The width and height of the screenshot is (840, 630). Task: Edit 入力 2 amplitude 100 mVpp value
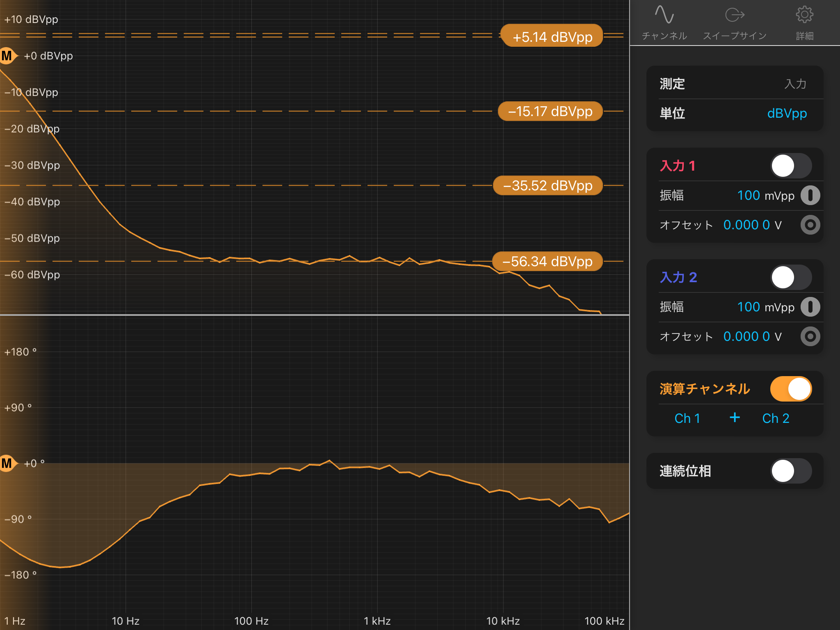coord(765,307)
